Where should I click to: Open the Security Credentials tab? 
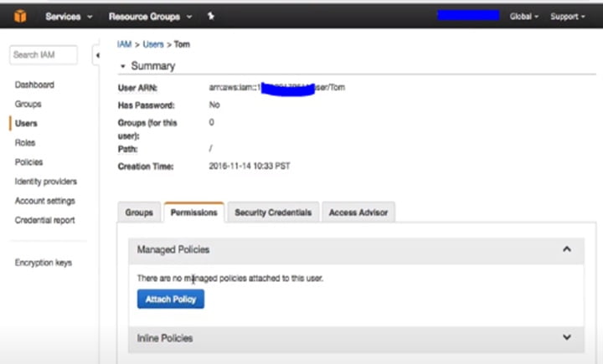tap(273, 213)
